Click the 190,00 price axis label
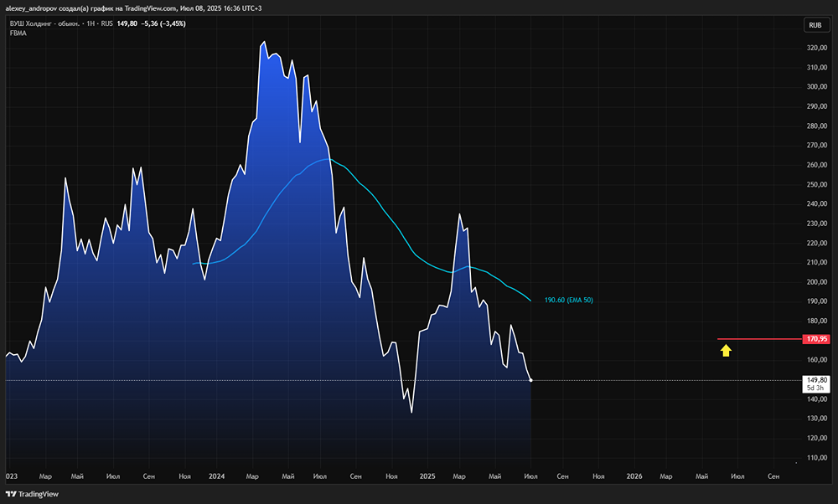The image size is (838, 504). [816, 301]
